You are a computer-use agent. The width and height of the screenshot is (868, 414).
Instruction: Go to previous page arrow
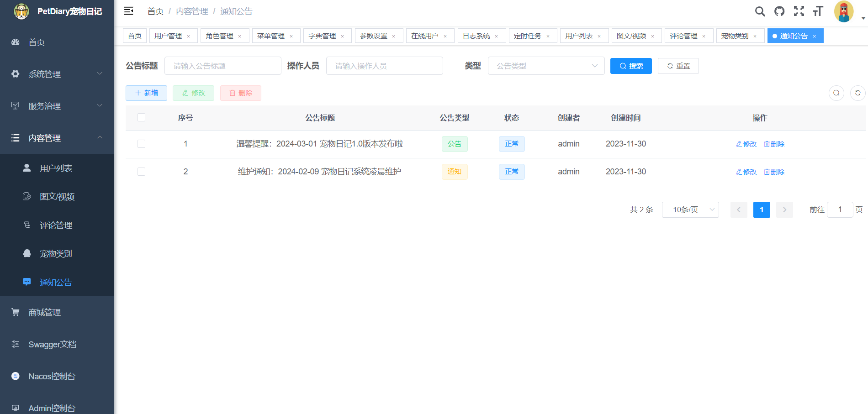pyautogui.click(x=739, y=210)
